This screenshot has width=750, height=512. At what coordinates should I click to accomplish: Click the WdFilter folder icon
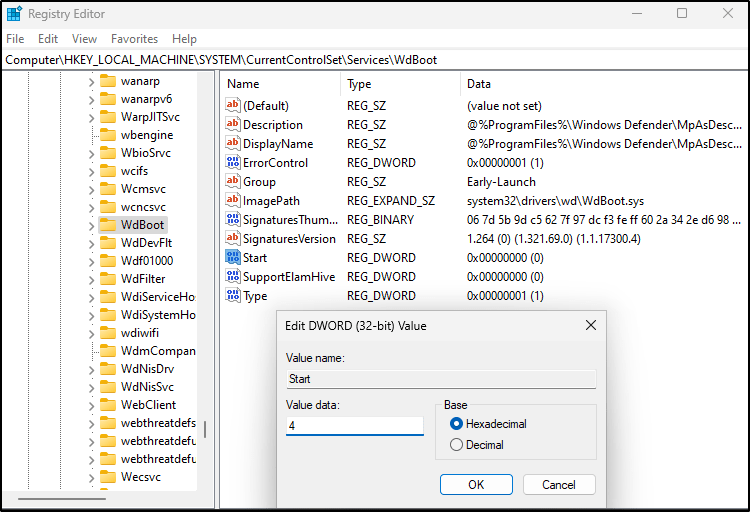[x=107, y=279]
